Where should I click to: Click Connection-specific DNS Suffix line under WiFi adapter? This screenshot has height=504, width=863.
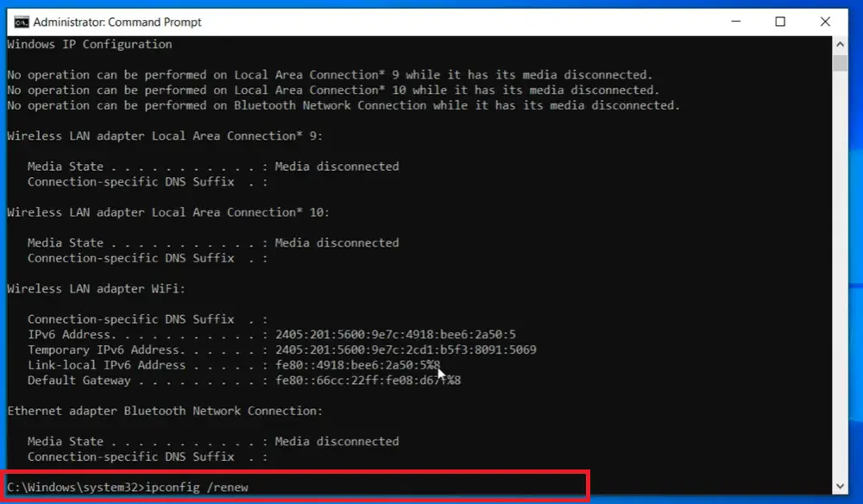[x=148, y=319]
